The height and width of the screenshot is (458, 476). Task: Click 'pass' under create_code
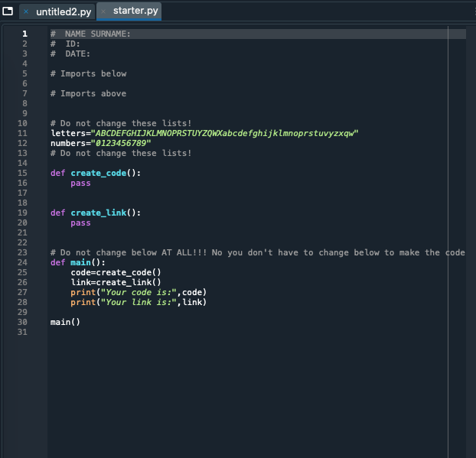point(80,184)
